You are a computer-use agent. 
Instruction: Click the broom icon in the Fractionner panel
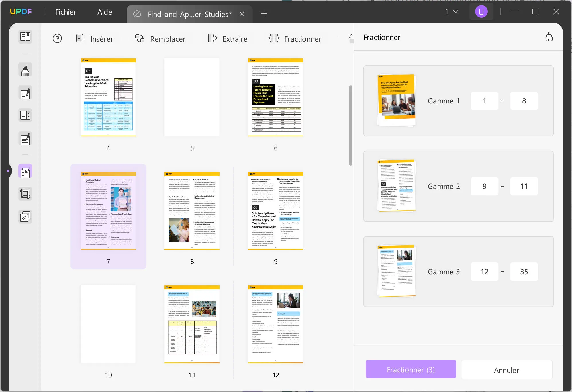click(549, 37)
